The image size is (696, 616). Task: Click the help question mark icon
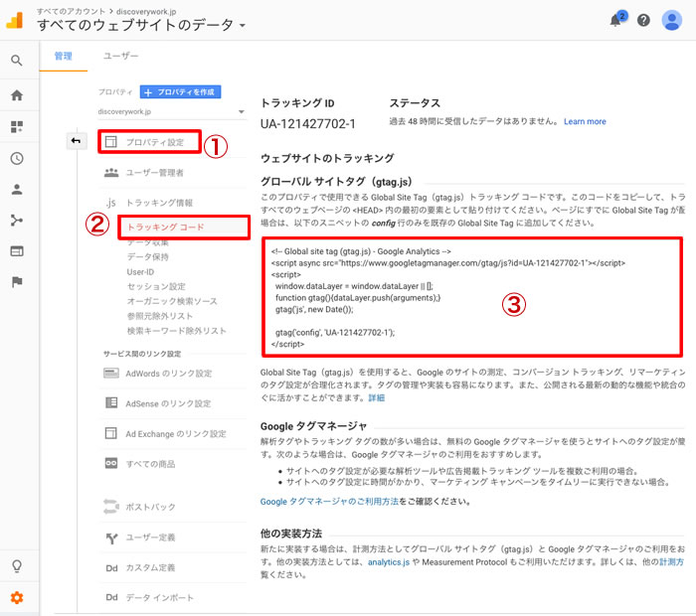coord(643,21)
